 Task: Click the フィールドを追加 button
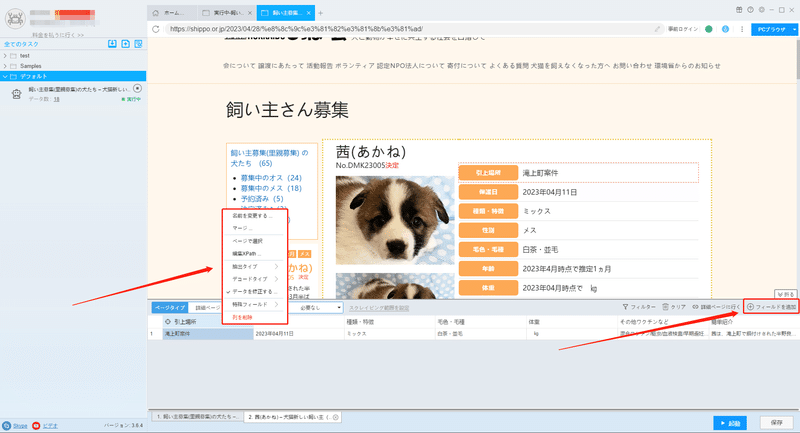[771, 307]
